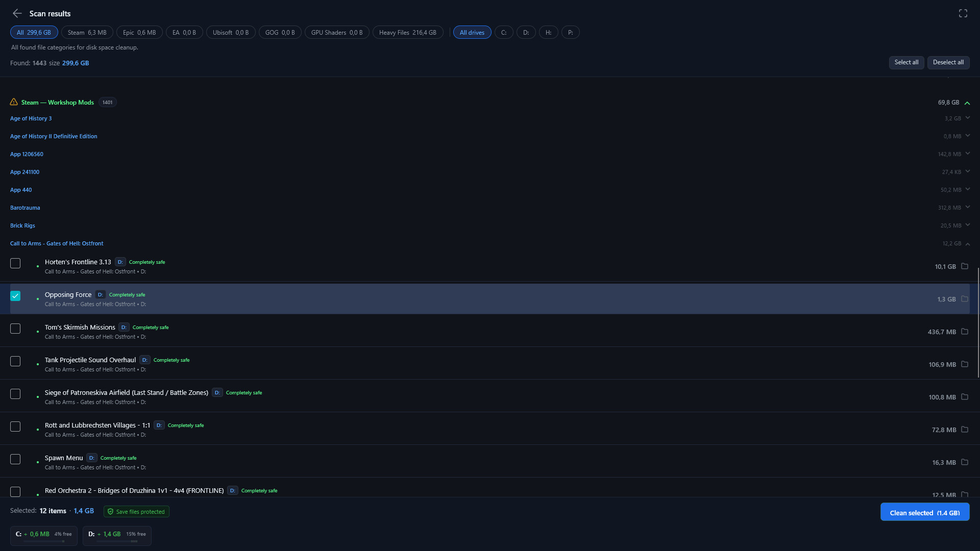
Task: Click the C: drive free space bar
Action: tap(44, 541)
